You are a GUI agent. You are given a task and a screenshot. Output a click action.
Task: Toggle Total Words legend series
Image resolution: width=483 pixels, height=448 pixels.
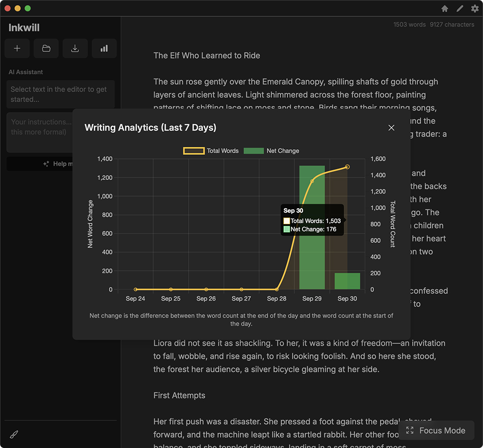coord(211,151)
